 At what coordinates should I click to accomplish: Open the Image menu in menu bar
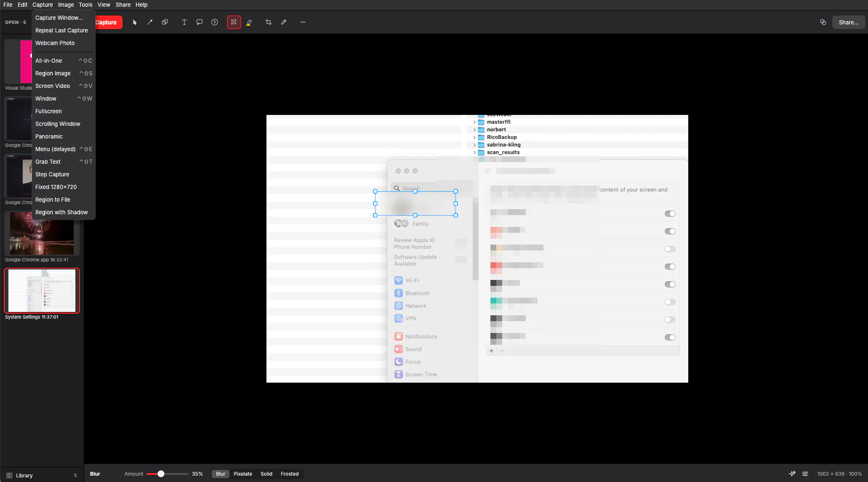66,5
